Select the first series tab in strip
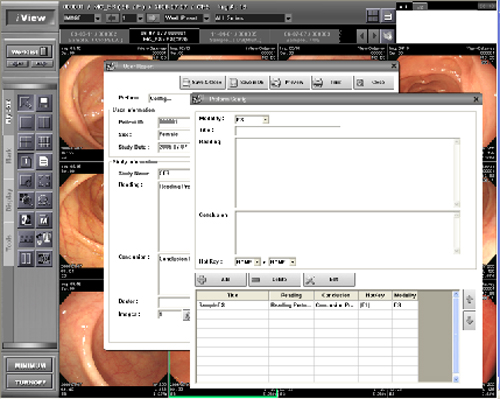 tap(94, 36)
